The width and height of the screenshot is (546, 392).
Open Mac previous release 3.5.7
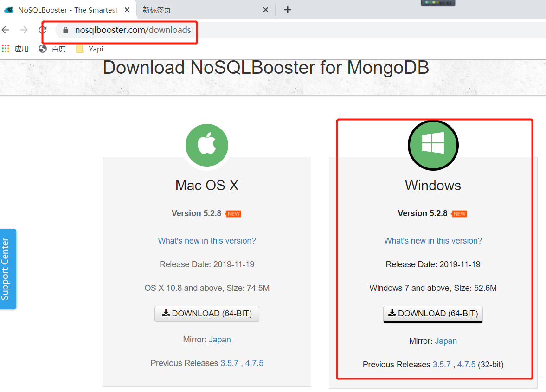pos(230,363)
